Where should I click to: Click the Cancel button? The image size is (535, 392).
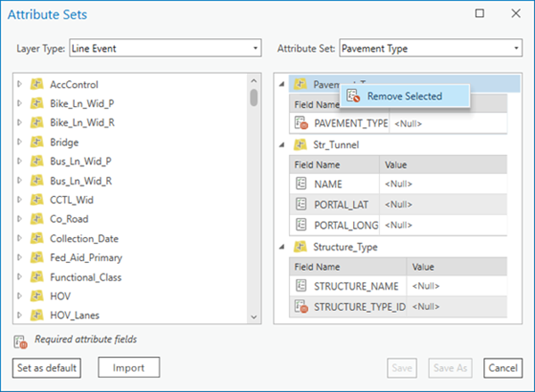[x=503, y=368]
